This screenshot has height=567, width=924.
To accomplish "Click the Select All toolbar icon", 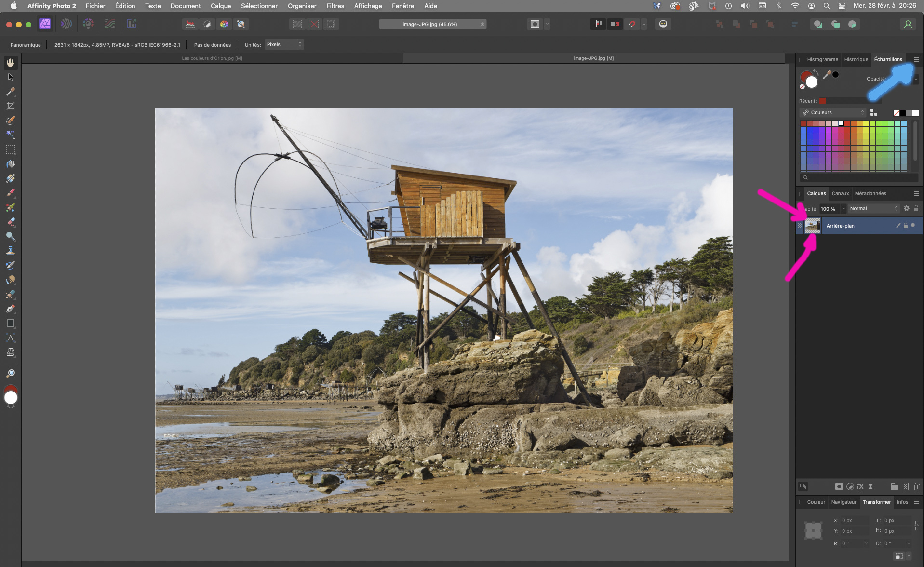I will pos(297,24).
